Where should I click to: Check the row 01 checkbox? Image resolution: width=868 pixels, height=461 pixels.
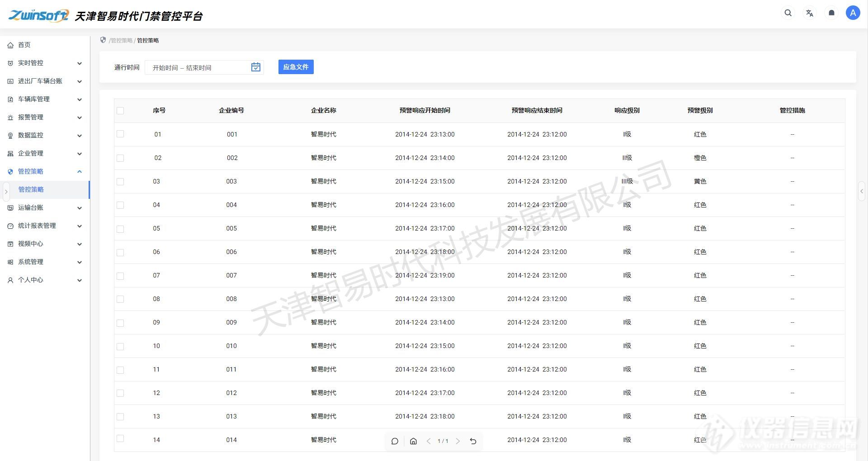tap(120, 134)
